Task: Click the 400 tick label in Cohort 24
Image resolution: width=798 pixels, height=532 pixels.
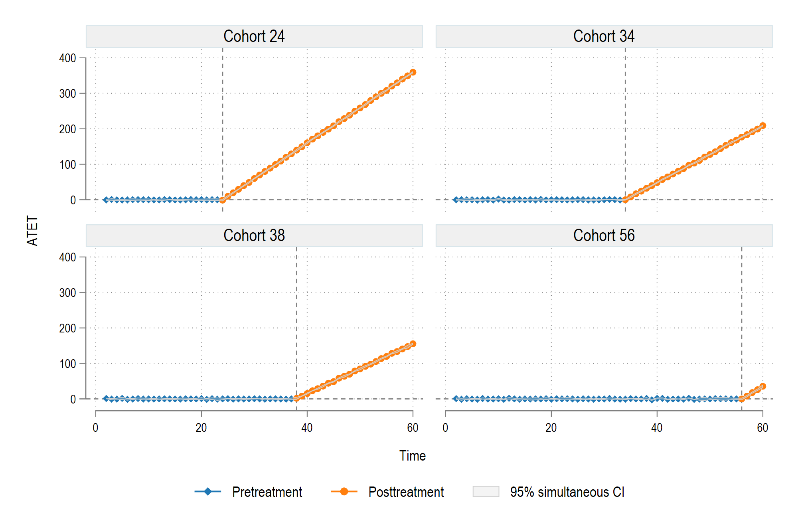Action: [67, 58]
